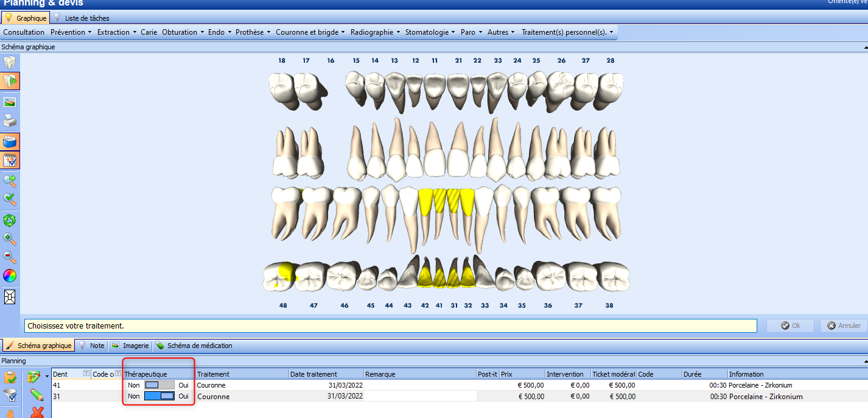Open the Radiographie dropdown menu
This screenshot has height=418, width=868.
point(376,32)
